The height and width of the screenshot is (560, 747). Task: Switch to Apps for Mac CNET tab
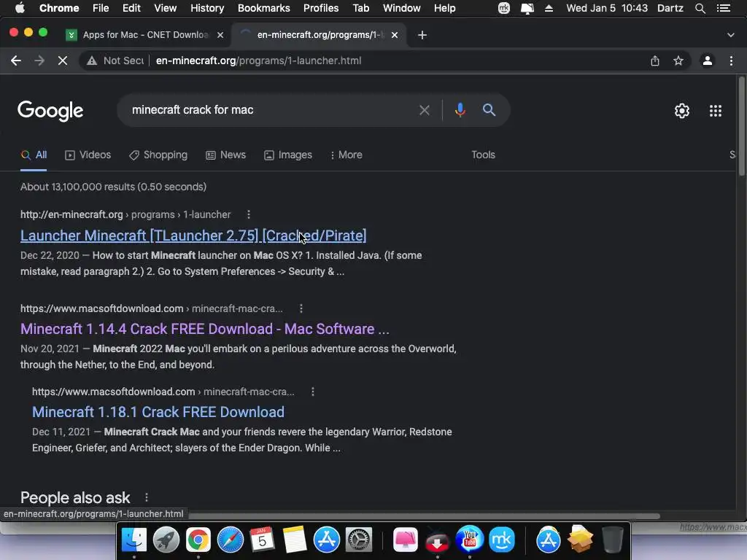145,35
